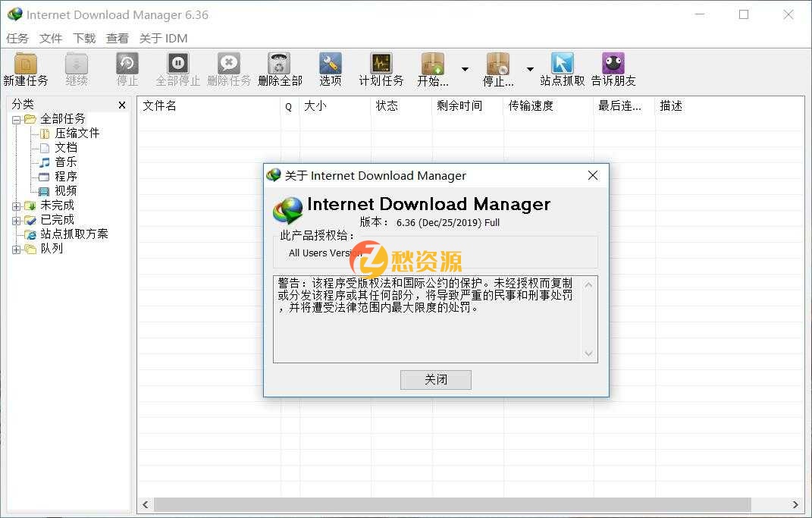The height and width of the screenshot is (518, 812).
Task: Click the 关闭 button in the About dialog
Action: click(435, 379)
